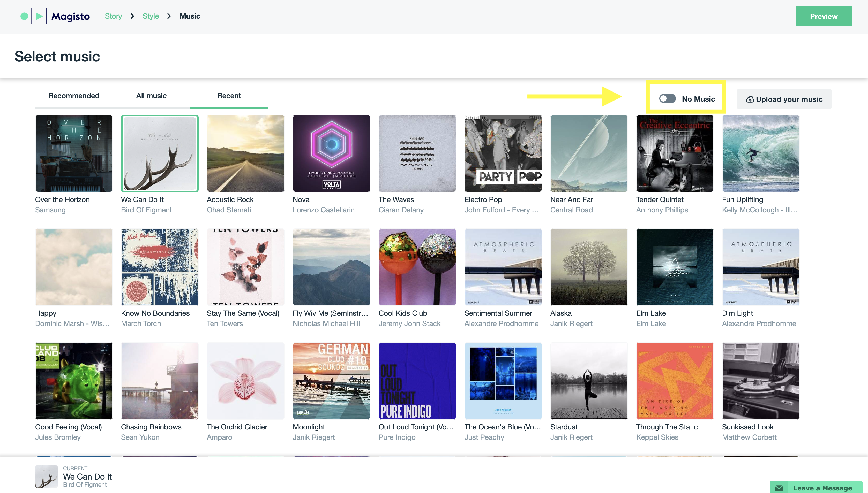Click the 'Matthew Corbett' artist name
The width and height of the screenshot is (868, 493).
749,437
